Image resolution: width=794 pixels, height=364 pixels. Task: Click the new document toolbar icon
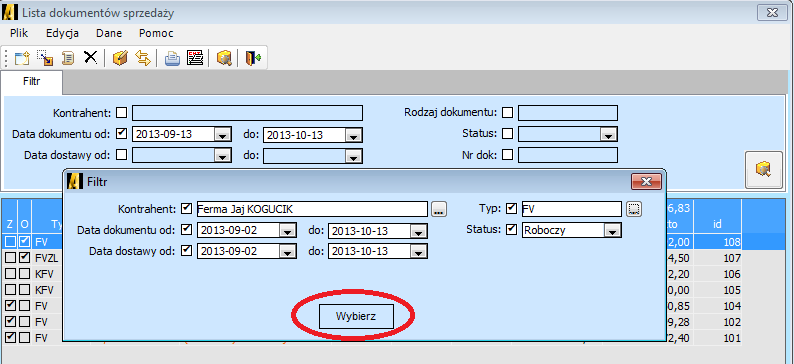[x=22, y=58]
